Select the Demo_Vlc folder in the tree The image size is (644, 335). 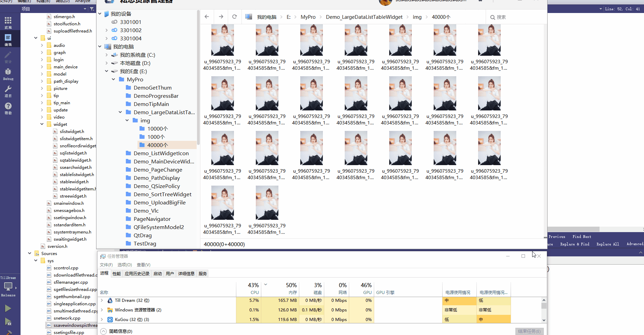tap(146, 211)
